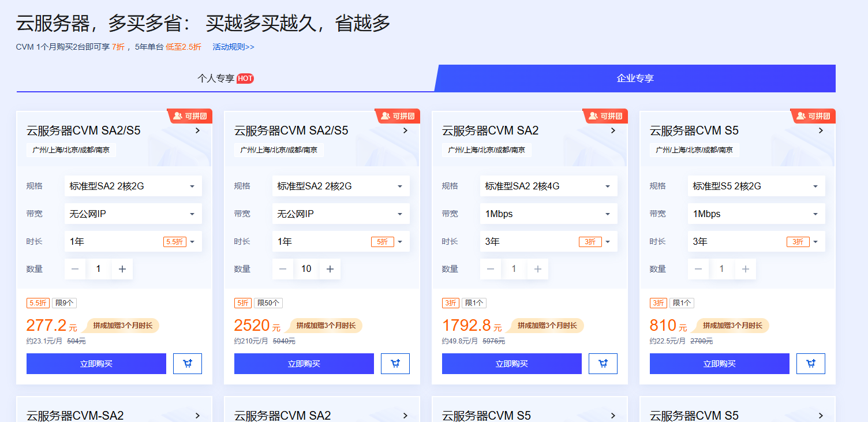Open arrow on first 云服务器CVM SA2/S5 card
This screenshot has height=422, width=868.
pos(197,130)
